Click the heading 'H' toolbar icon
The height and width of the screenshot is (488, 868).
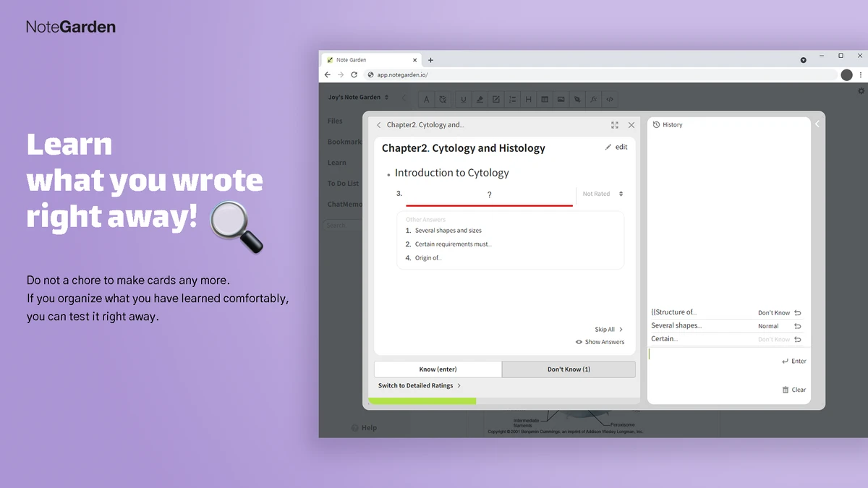coord(528,100)
